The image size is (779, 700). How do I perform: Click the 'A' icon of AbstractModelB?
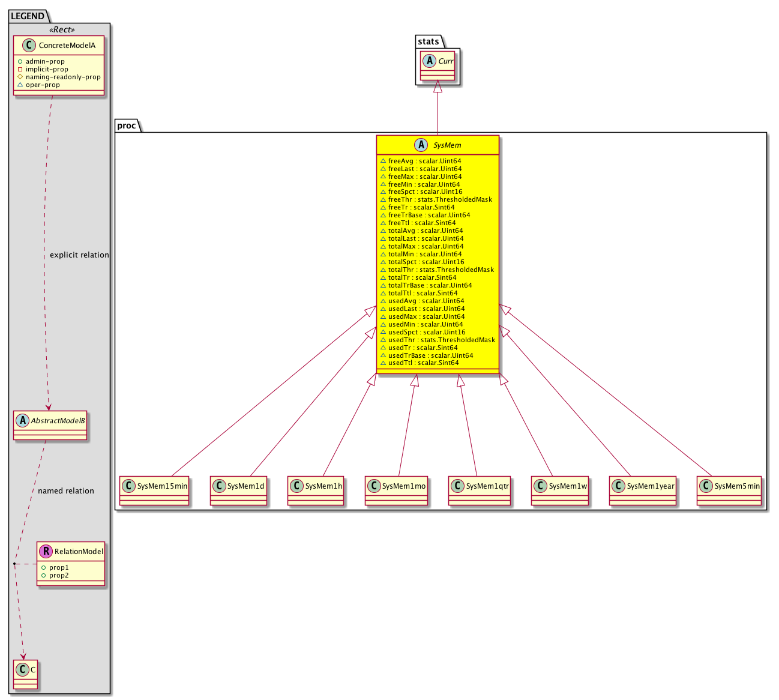22,421
